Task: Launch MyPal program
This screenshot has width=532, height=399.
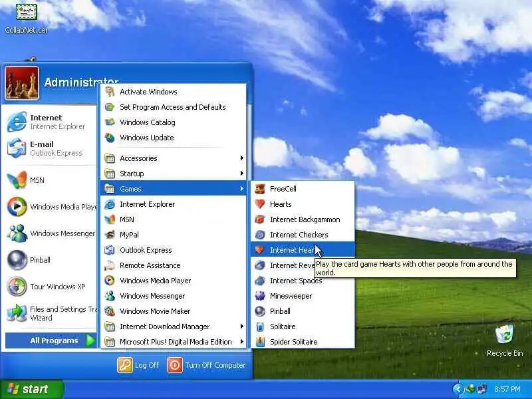Action: click(173, 235)
